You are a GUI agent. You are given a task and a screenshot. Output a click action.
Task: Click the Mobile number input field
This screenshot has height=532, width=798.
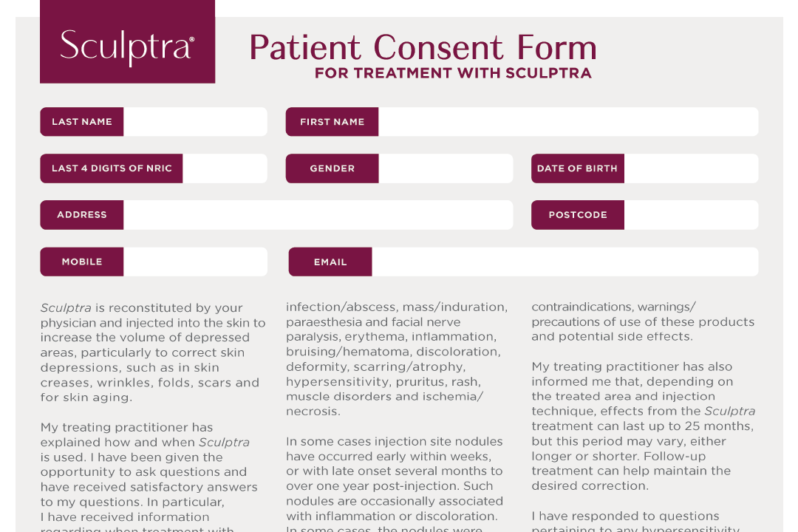[194, 262]
